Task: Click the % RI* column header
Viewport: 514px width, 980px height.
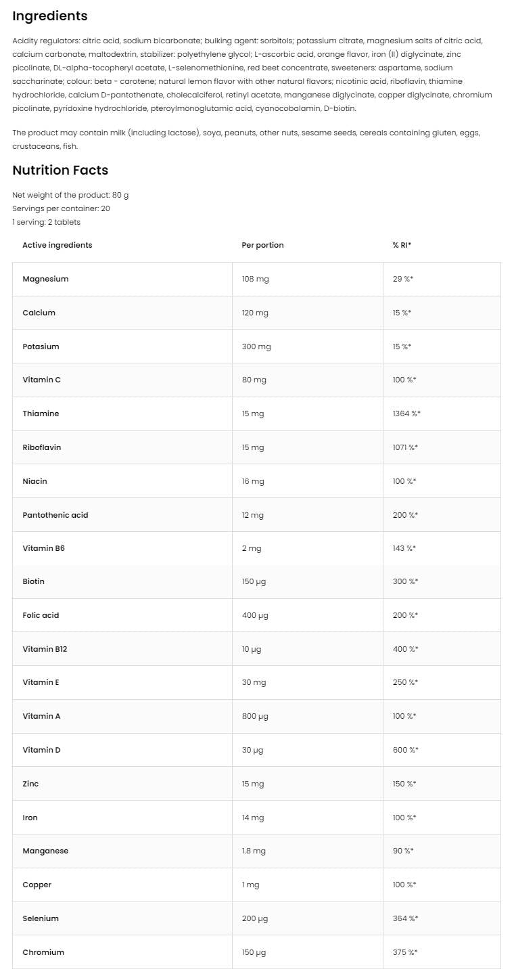Action: pos(402,245)
